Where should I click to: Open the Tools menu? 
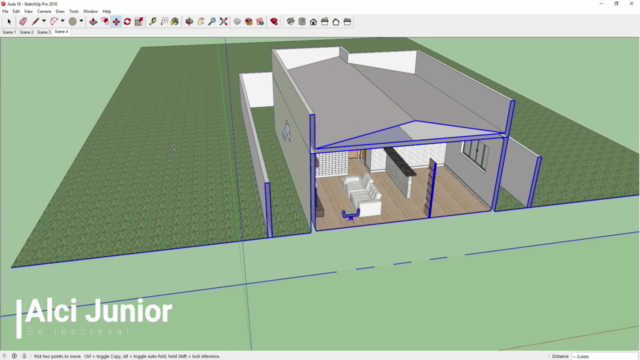coord(74,11)
